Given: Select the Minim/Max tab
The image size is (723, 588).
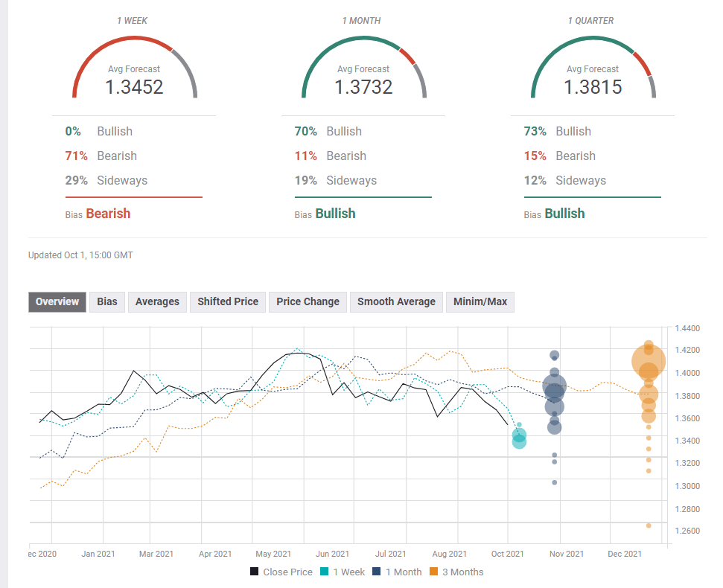Looking at the screenshot, I should (480, 301).
